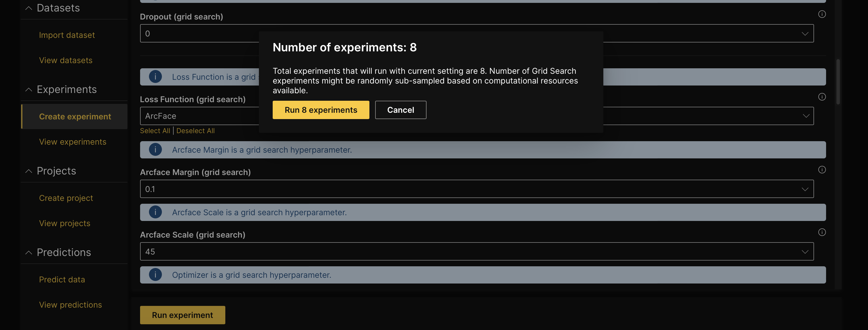Click Deselect All under Loss Function
Viewport: 868px width, 330px height.
click(195, 131)
